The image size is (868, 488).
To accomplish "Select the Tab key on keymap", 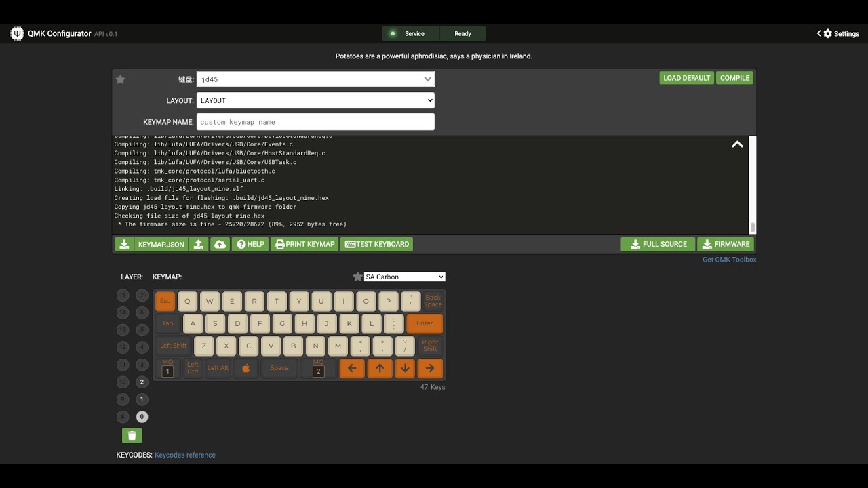I will [x=167, y=323].
